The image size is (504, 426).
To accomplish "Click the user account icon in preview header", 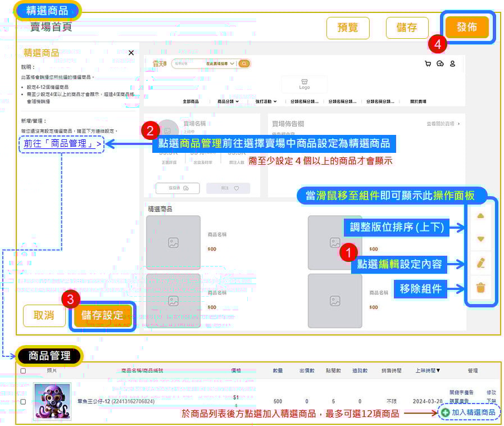I will pos(452,64).
